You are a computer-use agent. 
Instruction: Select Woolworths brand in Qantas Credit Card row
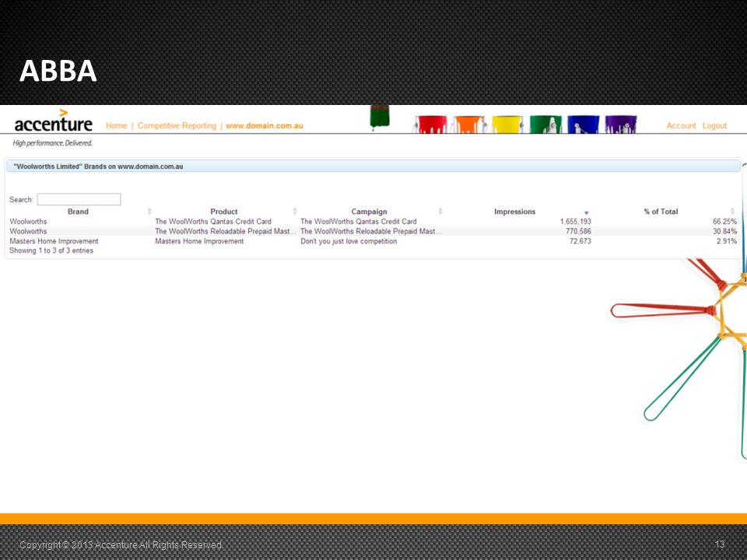pos(28,222)
